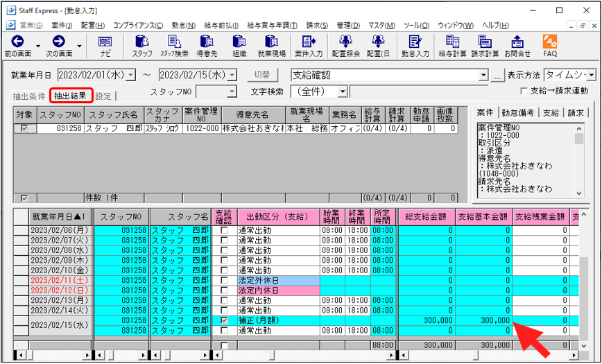Click the FAQ toolbar icon
This screenshot has height=364, width=602.
550,43
